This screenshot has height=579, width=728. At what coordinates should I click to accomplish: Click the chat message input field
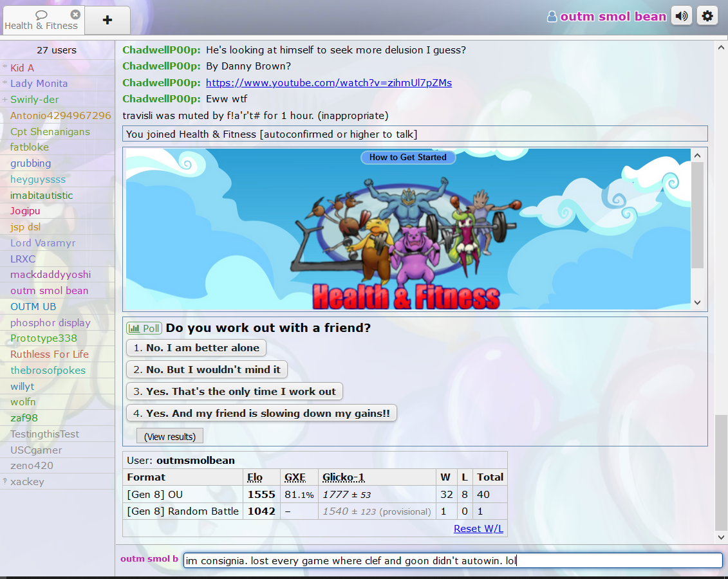coord(453,561)
